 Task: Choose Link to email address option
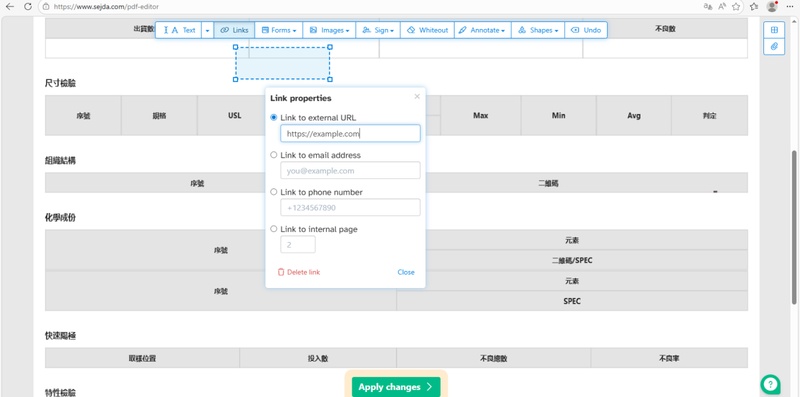(x=274, y=155)
